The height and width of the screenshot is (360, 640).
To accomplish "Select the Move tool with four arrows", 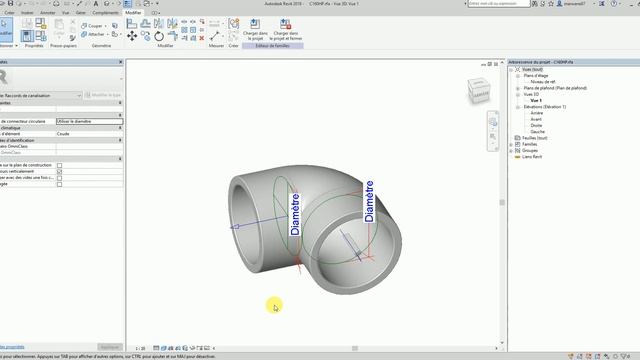I will tap(132, 36).
